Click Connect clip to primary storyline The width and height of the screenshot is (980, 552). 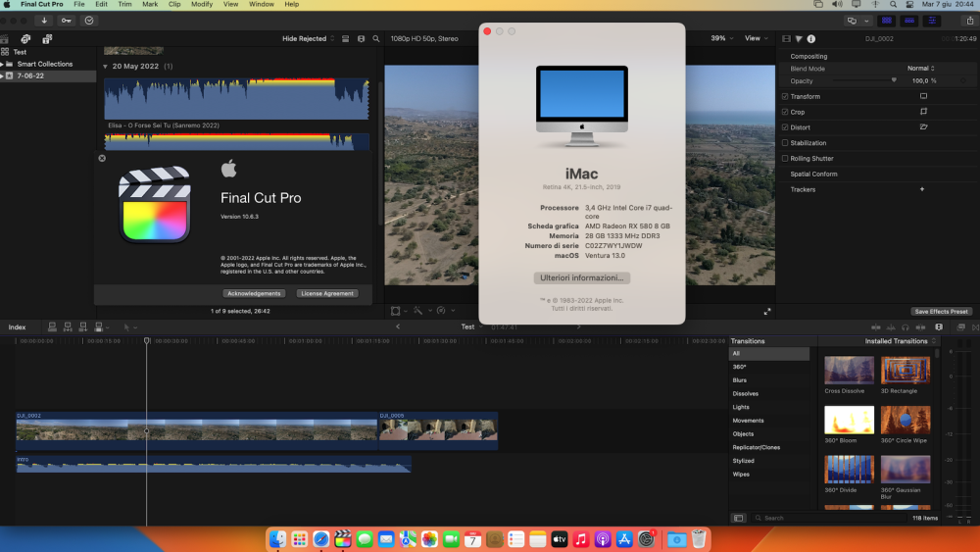pyautogui.click(x=53, y=326)
